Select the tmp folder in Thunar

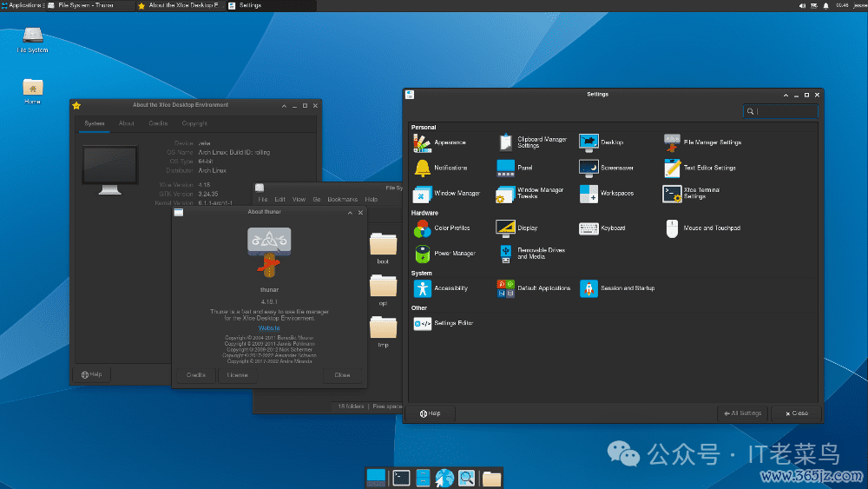383,332
